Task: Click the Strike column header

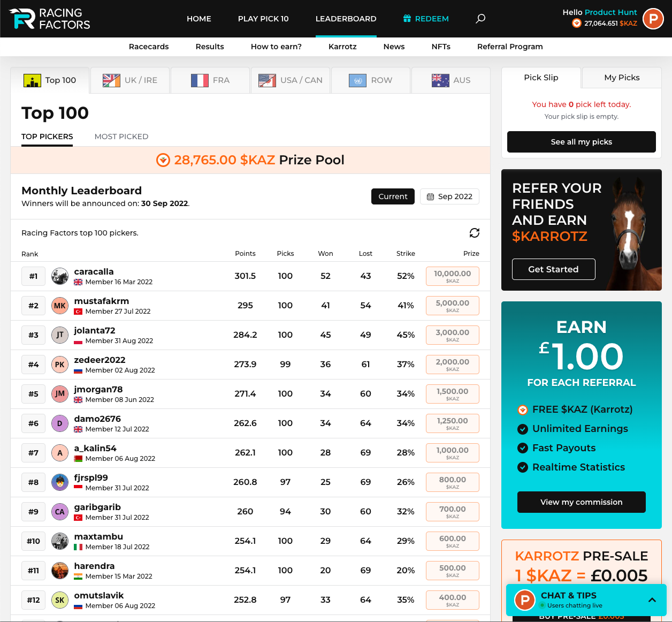Action: click(406, 254)
